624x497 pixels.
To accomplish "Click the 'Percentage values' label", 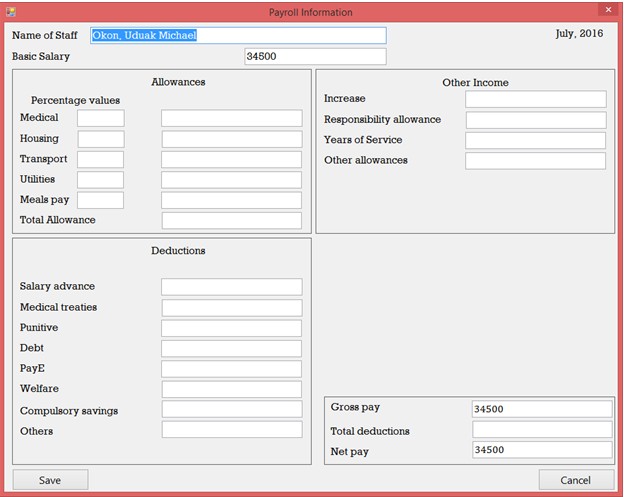I will (x=76, y=100).
